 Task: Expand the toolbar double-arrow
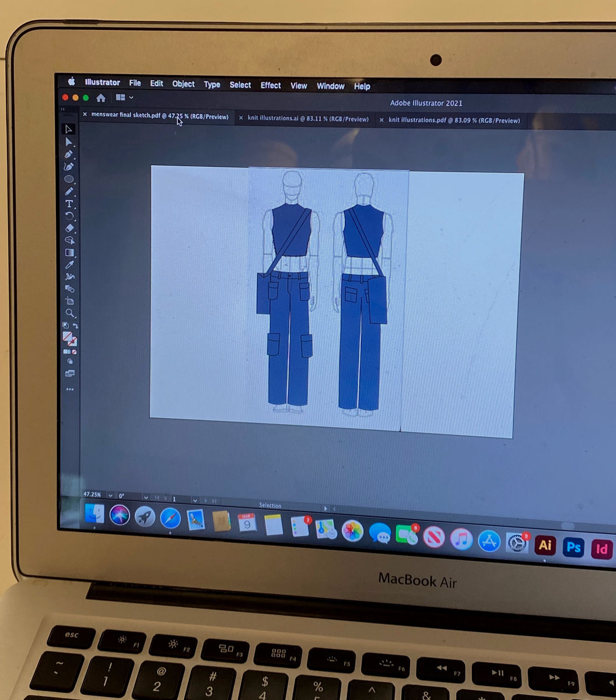coord(63,109)
